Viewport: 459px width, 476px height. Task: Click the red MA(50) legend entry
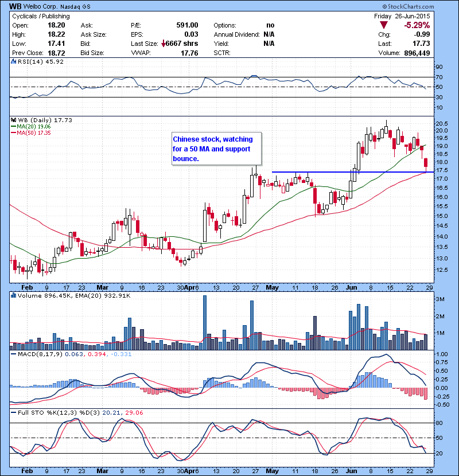click(x=28, y=133)
